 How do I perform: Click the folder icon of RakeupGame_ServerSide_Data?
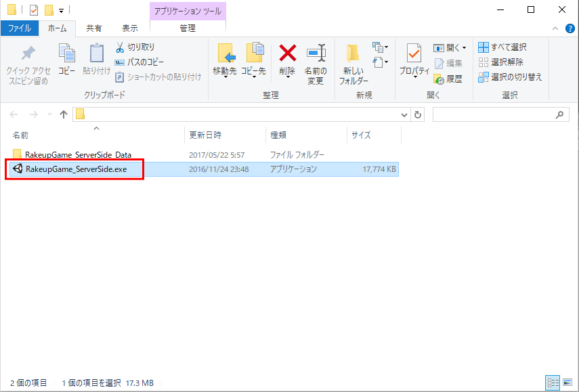click(17, 154)
